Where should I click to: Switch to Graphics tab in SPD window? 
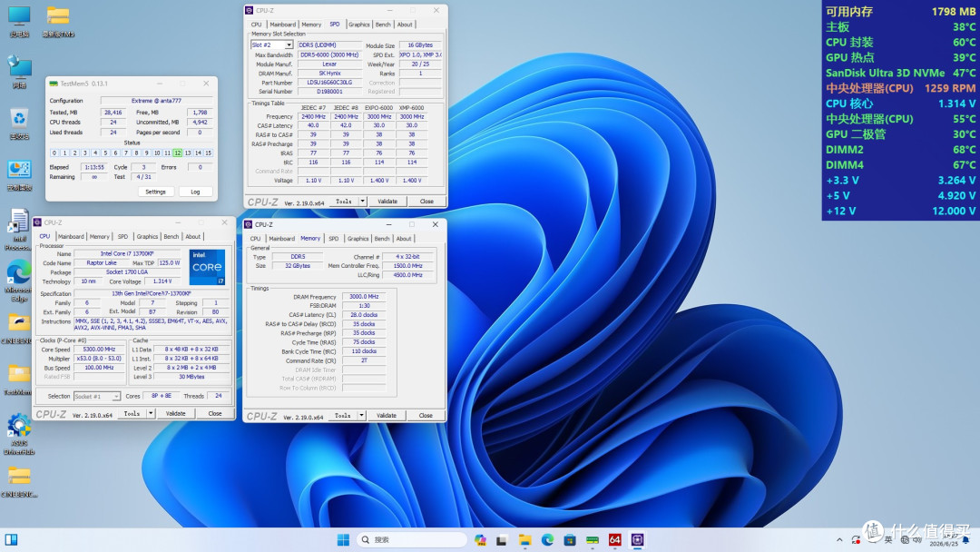point(358,25)
